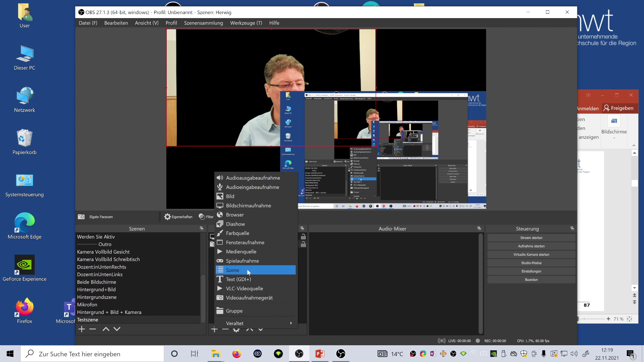Screen dimensions: 644x362
Task: Open the Werkzeuge menu
Action: pos(246,23)
